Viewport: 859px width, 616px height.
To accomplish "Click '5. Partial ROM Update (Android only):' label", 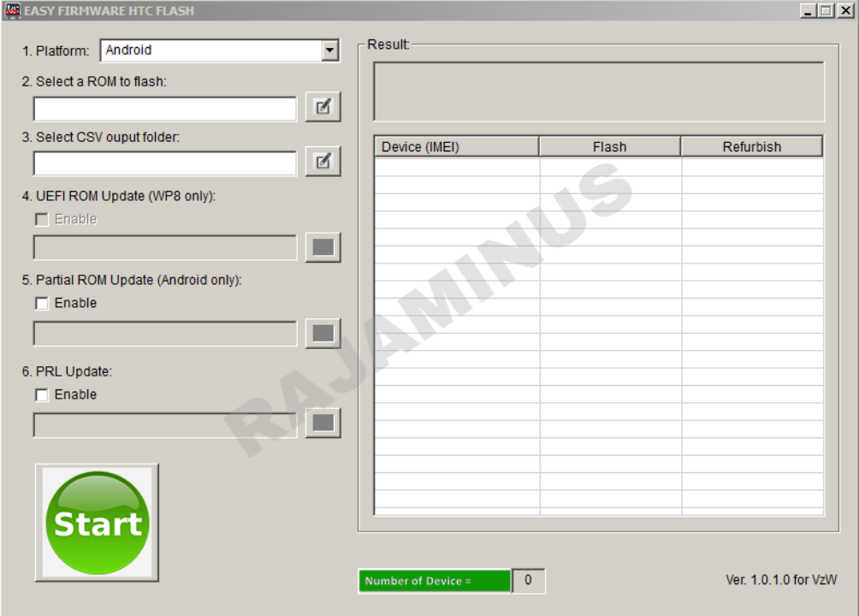I will coord(132,280).
